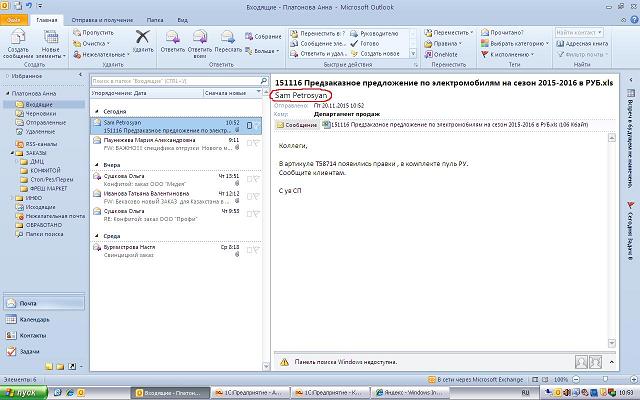Click the пуск Start button
The image size is (640, 400).
click(x=24, y=393)
